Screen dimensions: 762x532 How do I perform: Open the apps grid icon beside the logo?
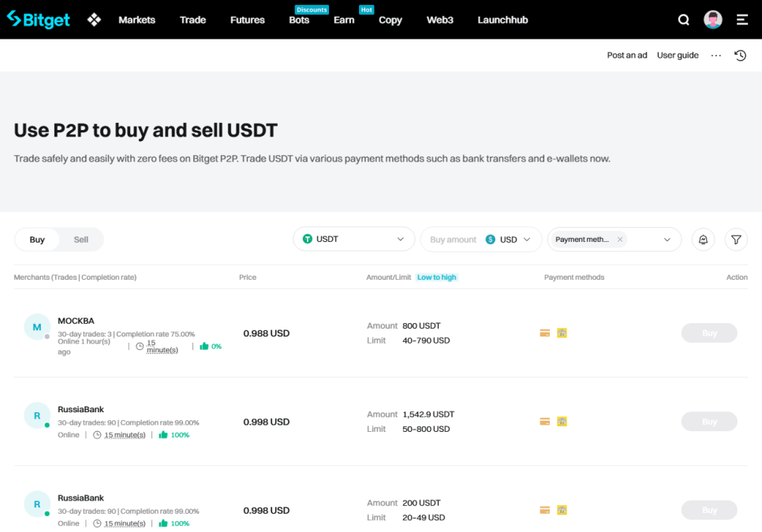pyautogui.click(x=94, y=20)
